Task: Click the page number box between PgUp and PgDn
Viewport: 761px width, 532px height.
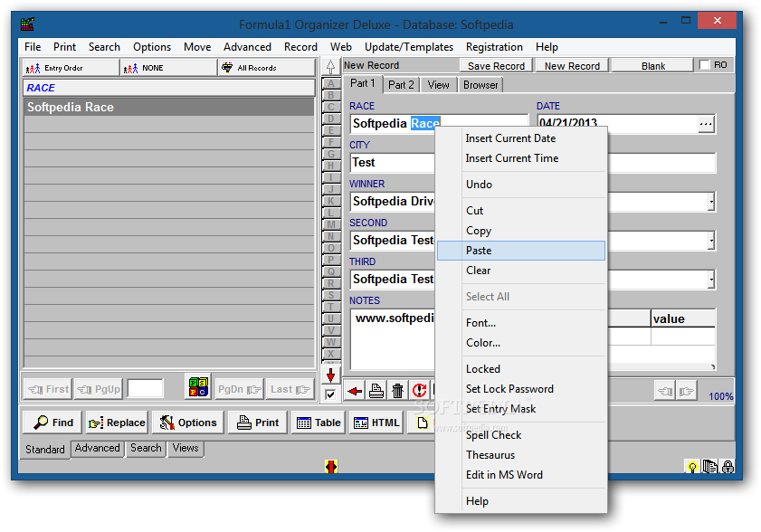Action: point(145,388)
